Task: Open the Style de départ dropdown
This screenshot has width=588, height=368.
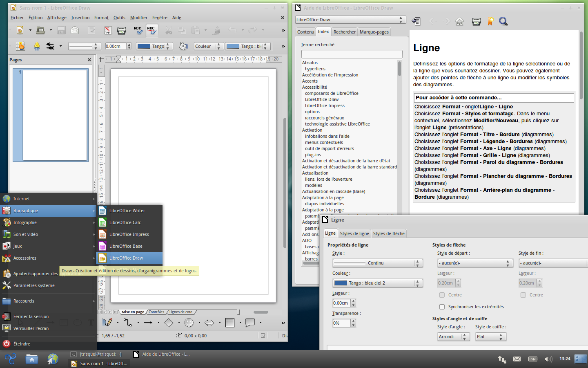Action: [475, 263]
